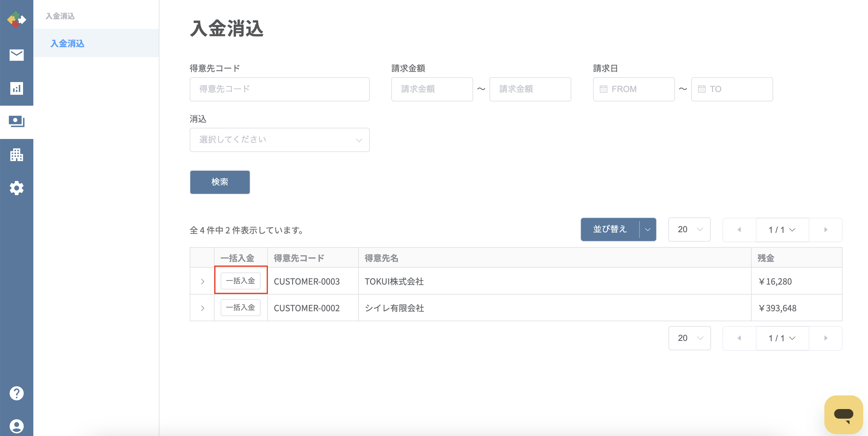Click 一括入金 for CUSTOMER-0002
This screenshot has width=868, height=436.
240,308
